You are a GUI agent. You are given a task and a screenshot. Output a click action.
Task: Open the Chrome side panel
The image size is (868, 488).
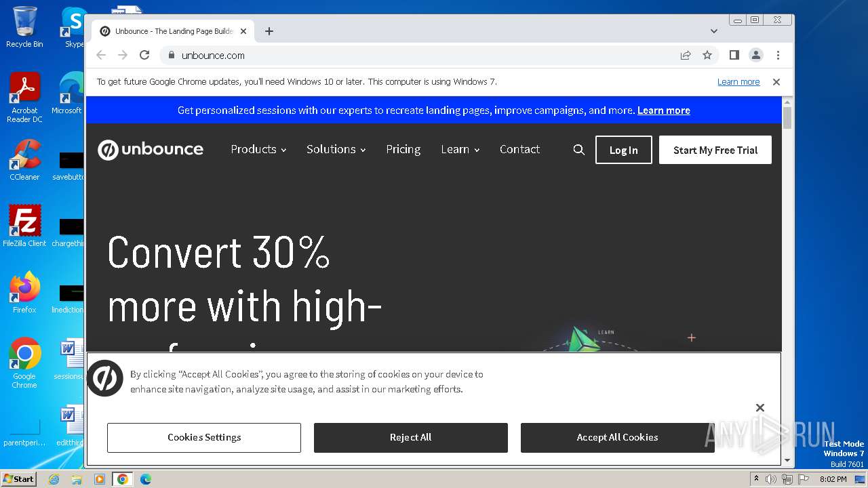734,55
